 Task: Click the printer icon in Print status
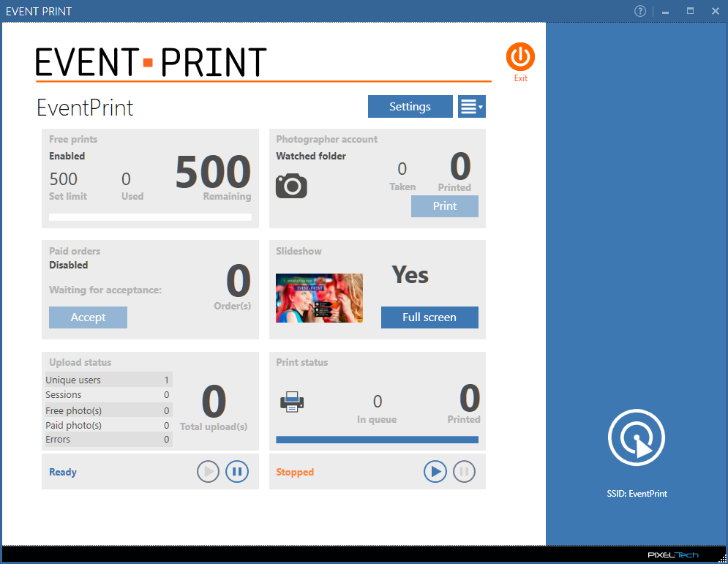pyautogui.click(x=292, y=402)
